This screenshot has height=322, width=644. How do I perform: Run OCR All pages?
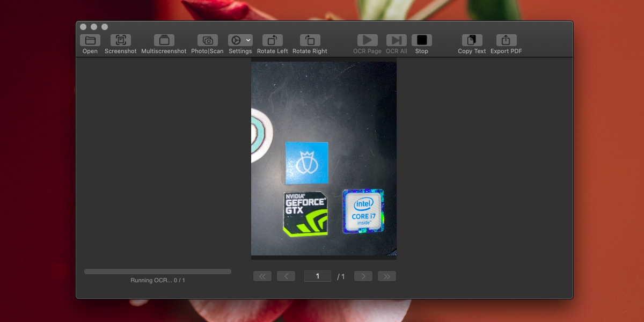[397, 40]
